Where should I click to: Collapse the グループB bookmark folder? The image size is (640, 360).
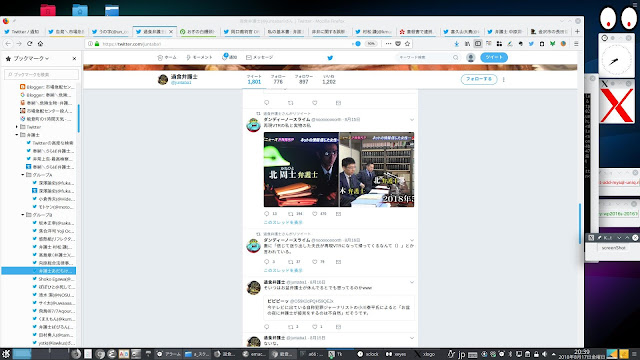point(23,215)
